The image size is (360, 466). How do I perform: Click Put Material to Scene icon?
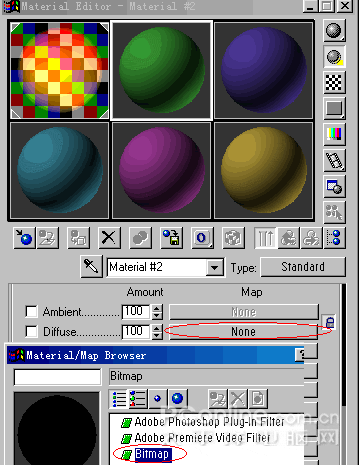[47, 238]
